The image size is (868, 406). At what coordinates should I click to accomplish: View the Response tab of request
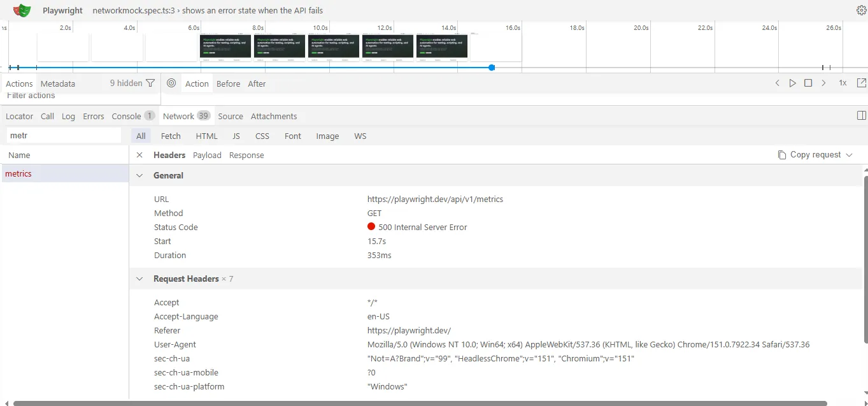[246, 155]
